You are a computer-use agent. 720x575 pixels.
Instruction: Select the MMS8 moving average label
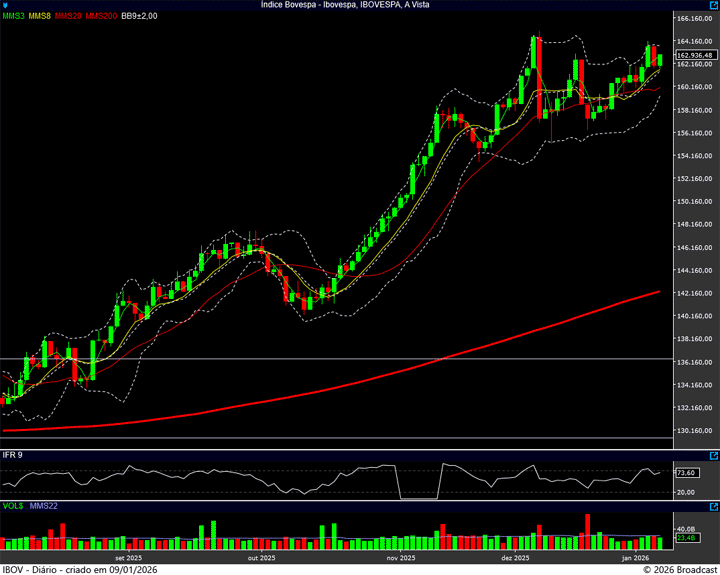point(40,16)
